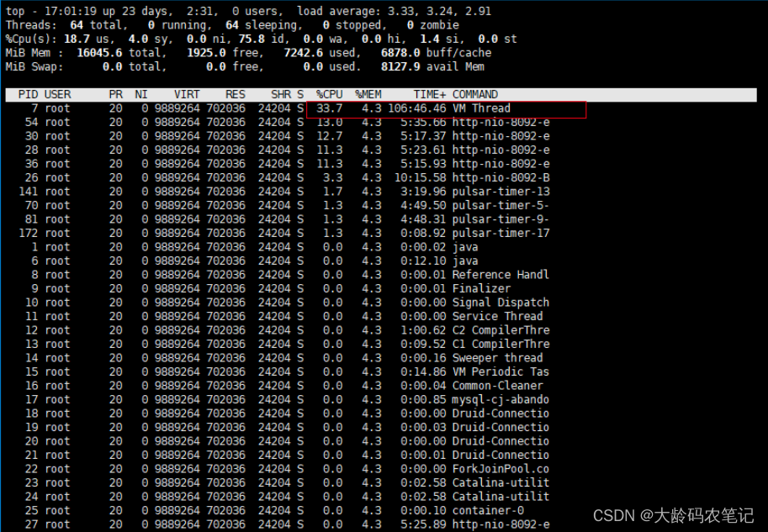Click the 1:00.62 time value
Screen dimensions: 768x532
click(424, 330)
